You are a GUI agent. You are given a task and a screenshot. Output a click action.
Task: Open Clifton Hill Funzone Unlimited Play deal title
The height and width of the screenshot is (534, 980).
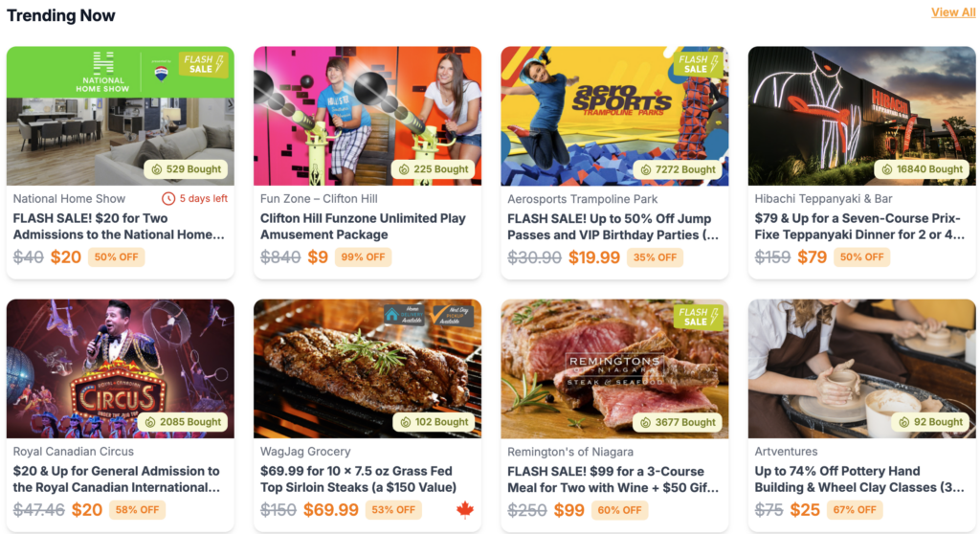pos(363,227)
